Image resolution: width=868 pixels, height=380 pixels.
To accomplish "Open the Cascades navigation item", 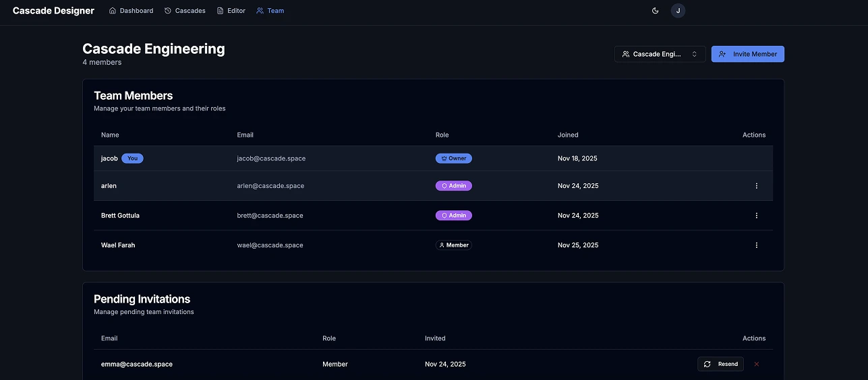I will pos(185,11).
